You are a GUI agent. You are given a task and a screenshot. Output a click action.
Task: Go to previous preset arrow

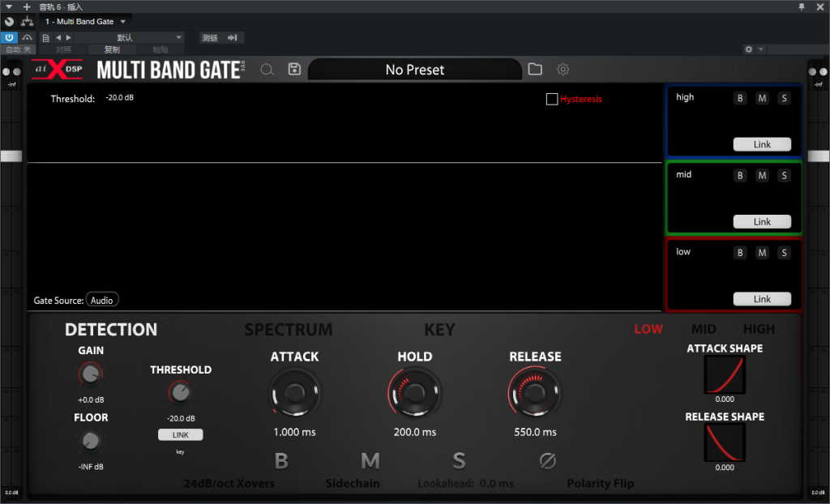tap(58, 37)
